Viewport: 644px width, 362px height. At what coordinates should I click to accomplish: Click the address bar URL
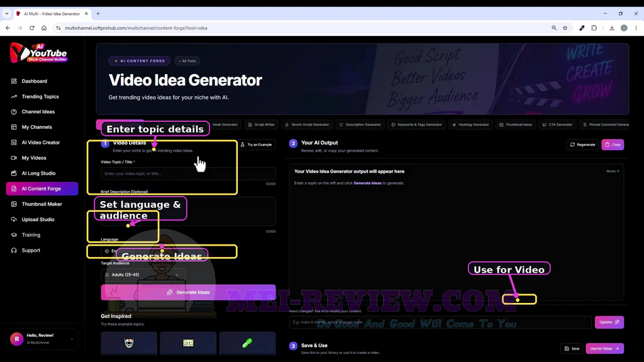click(x=136, y=28)
